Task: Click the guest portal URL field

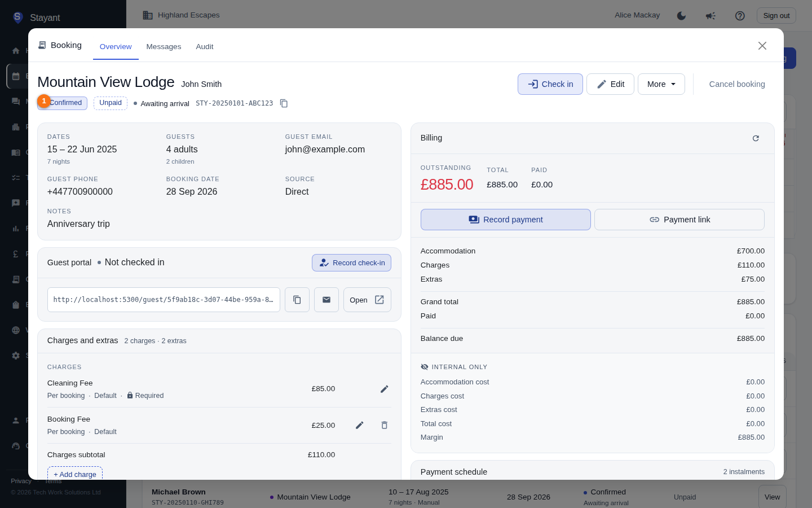Action: (x=164, y=300)
